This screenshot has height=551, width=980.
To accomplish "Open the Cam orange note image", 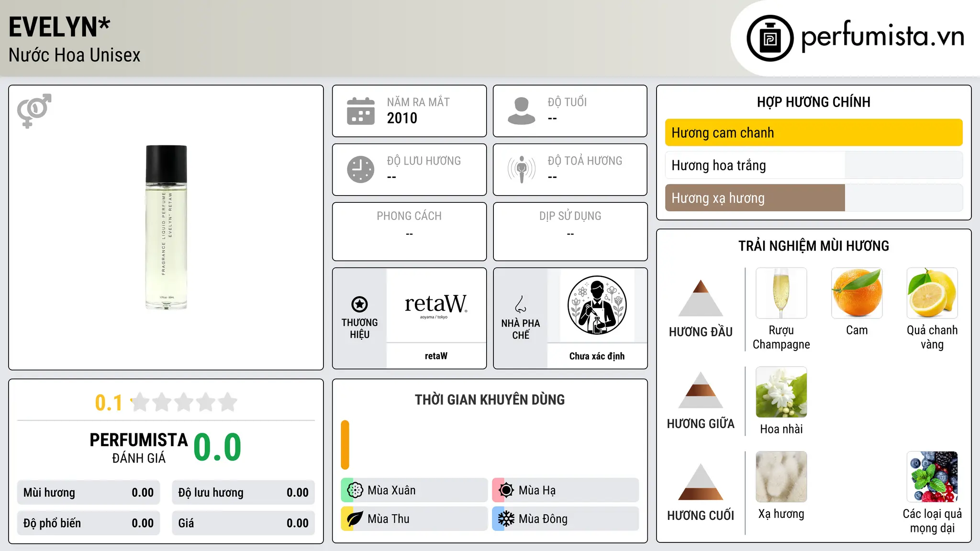I will [857, 293].
